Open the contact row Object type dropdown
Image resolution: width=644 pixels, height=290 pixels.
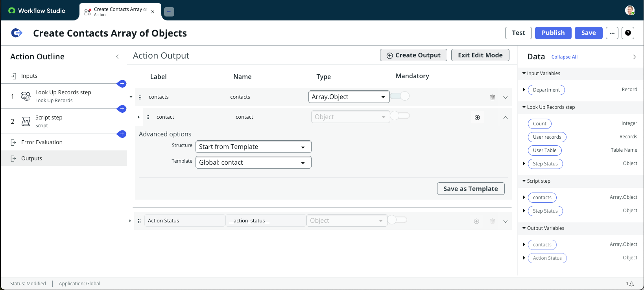[351, 117]
